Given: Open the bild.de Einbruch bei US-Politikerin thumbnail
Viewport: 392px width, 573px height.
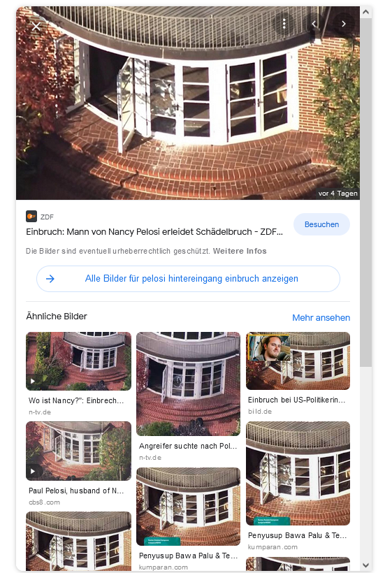Looking at the screenshot, I should pos(298,361).
